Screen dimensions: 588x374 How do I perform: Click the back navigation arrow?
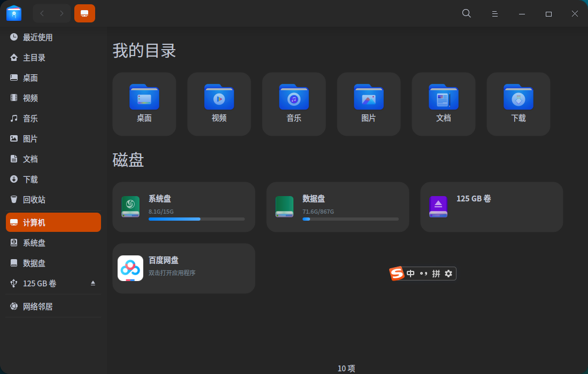tap(42, 13)
